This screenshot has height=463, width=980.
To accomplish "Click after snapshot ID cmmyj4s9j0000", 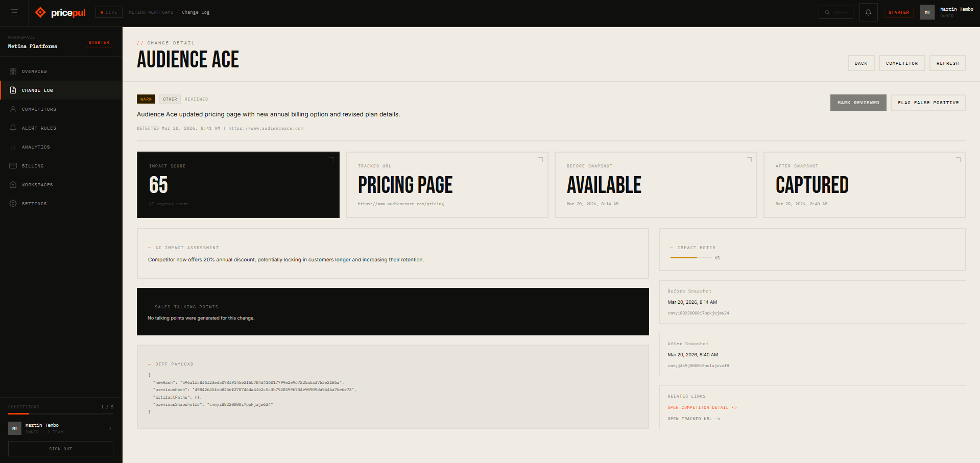I will [698, 365].
